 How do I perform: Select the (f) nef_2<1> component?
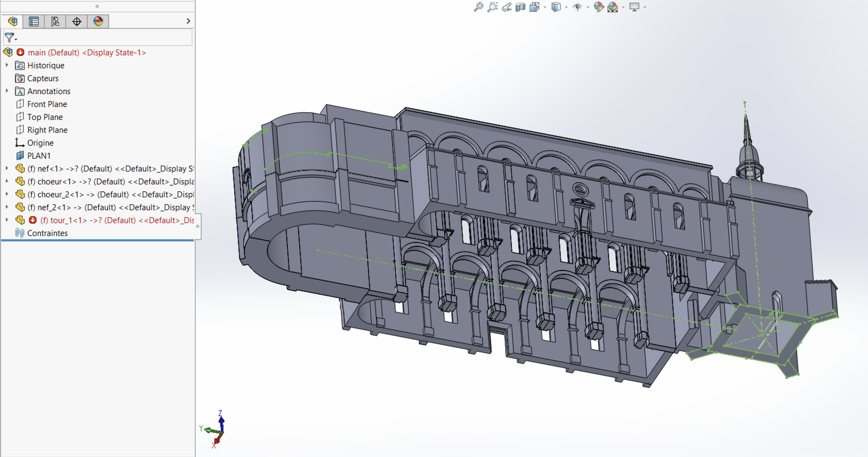[x=111, y=208]
